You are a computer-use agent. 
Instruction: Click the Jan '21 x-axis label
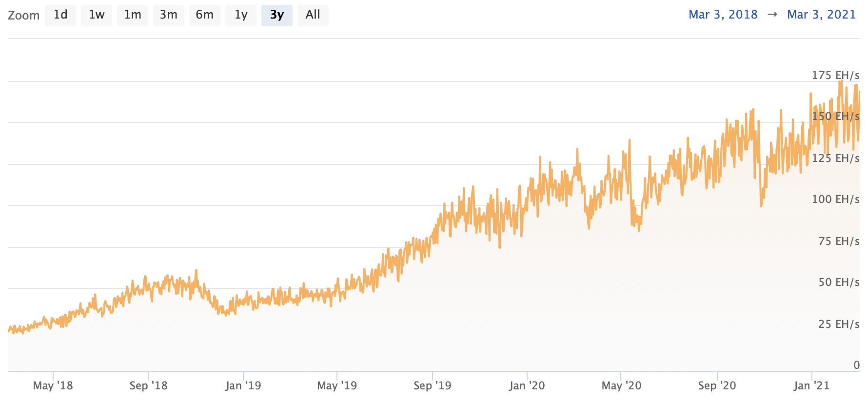tap(811, 385)
